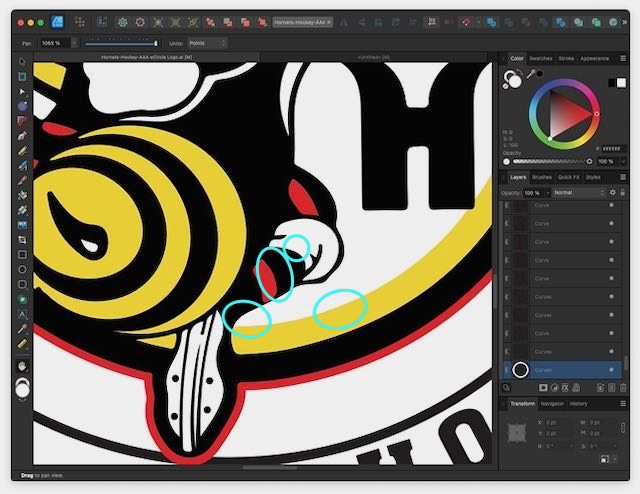Open Layers panel options menu
640x494 pixels.
pyautogui.click(x=623, y=177)
